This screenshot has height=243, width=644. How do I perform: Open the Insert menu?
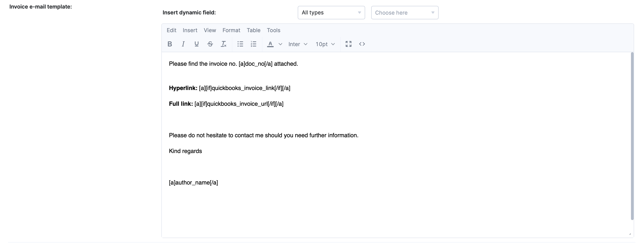[x=190, y=30]
